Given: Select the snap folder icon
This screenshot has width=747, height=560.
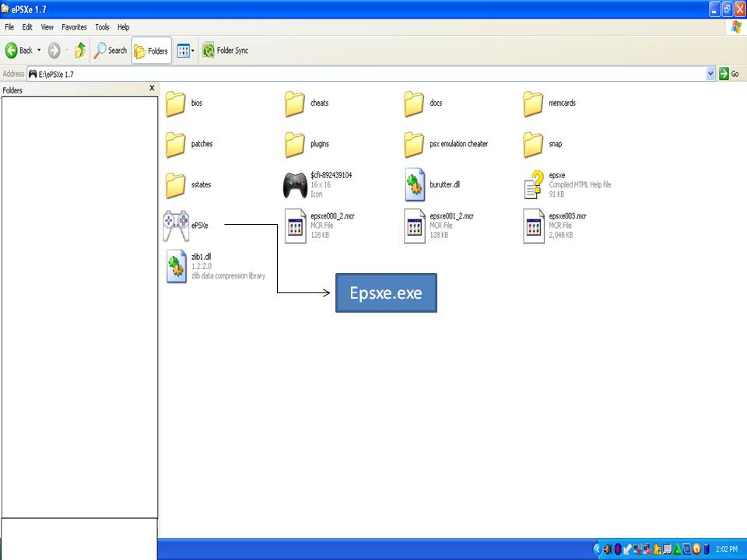Looking at the screenshot, I should pyautogui.click(x=532, y=145).
